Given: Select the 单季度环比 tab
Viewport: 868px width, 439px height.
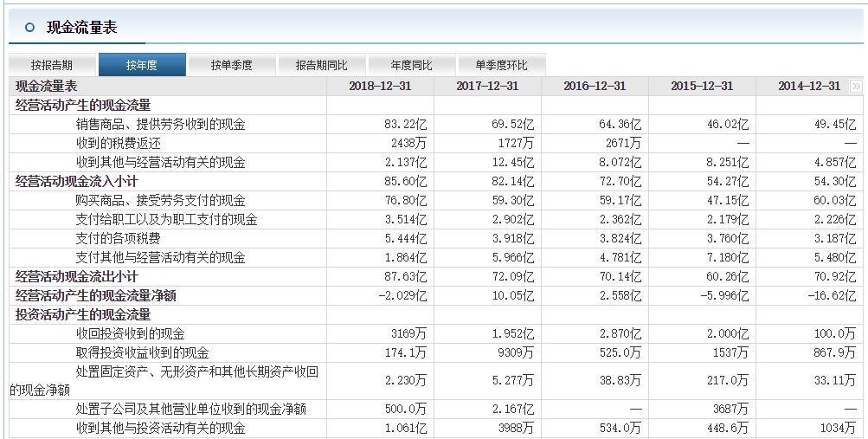Looking at the screenshot, I should point(502,65).
